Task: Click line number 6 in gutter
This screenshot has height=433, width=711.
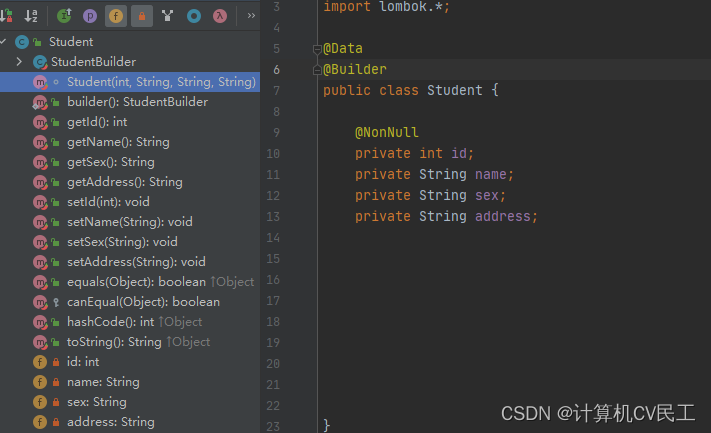Action: pos(276,70)
